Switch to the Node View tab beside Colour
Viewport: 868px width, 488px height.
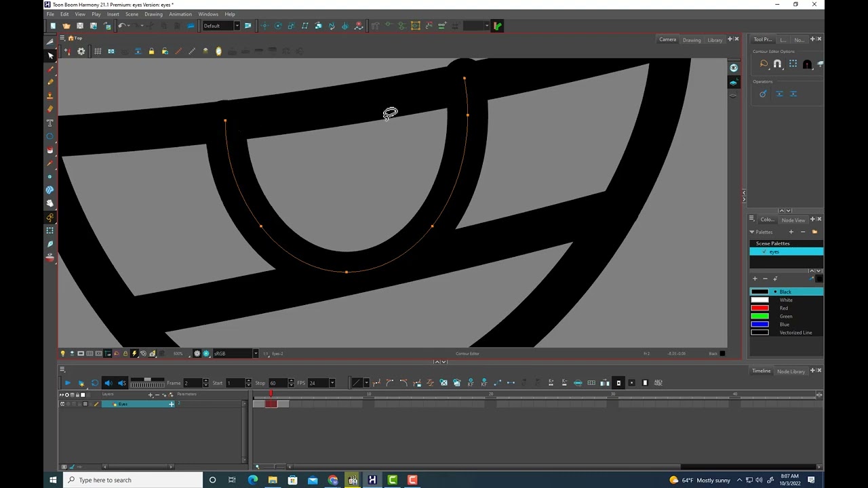click(793, 220)
